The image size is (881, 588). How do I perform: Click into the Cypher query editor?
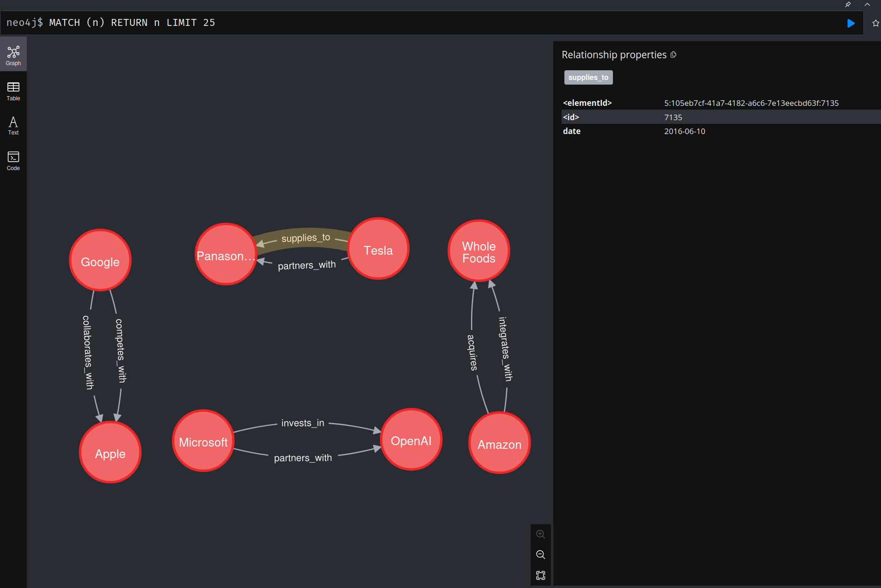[x=416, y=23]
